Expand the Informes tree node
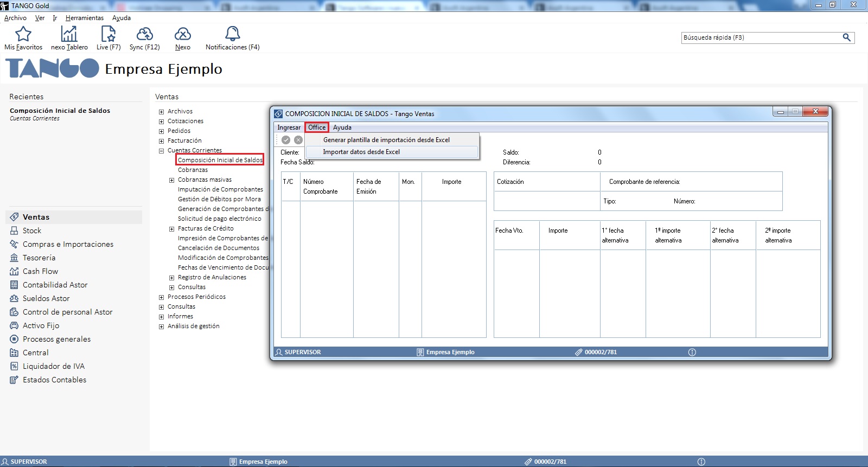This screenshot has width=868, height=467. pyautogui.click(x=161, y=317)
